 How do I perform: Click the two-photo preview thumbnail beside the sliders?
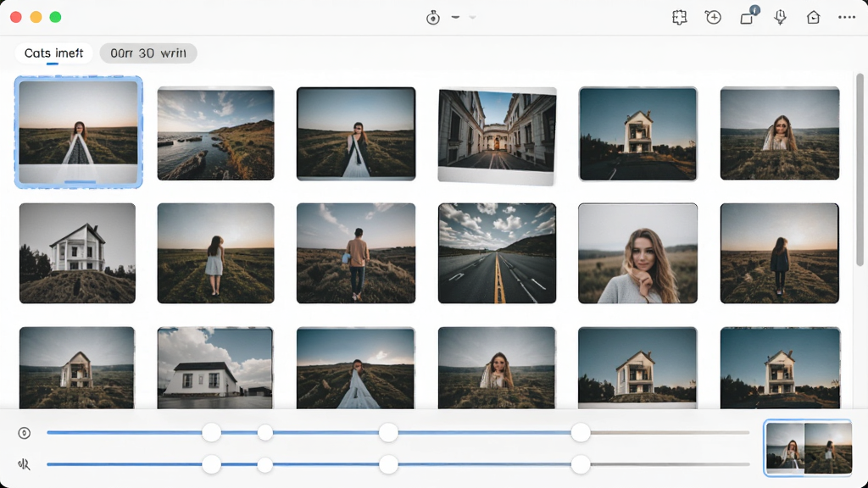coord(808,448)
